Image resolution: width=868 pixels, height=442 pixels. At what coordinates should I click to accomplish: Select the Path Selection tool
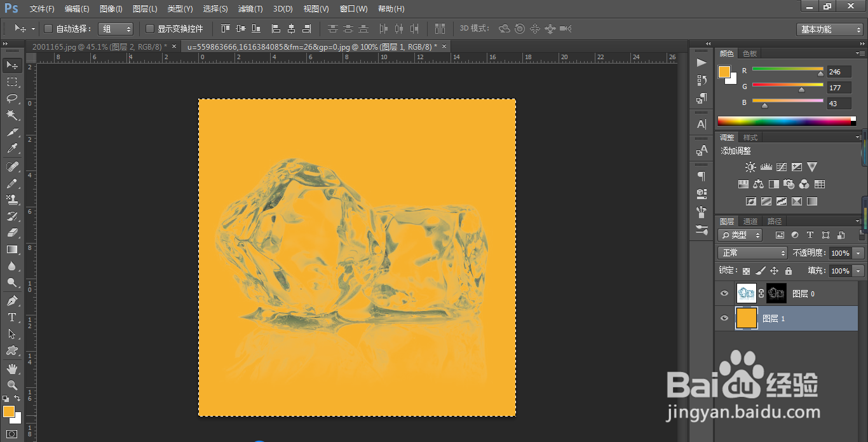[12, 334]
